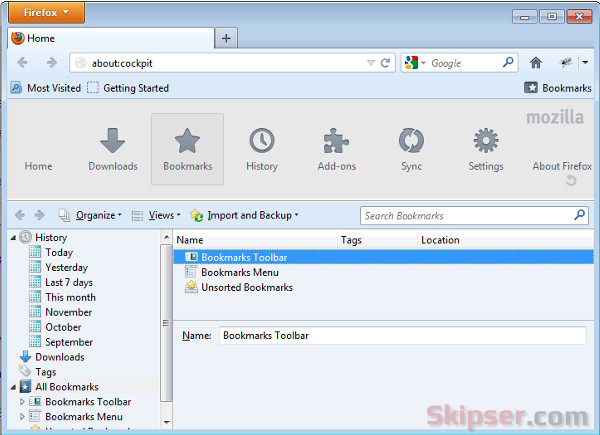The height and width of the screenshot is (435, 600).
Task: Sort by Tags column header
Action: coord(378,240)
